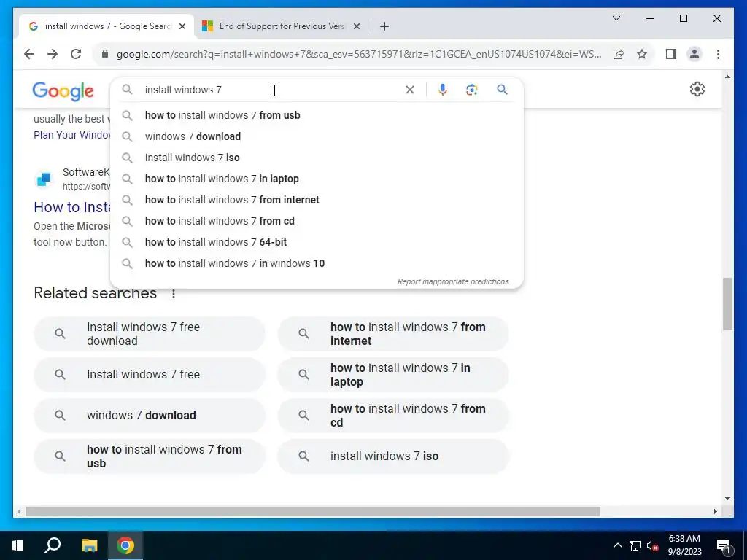
Task: Open related 'install windows 7 in laptop'
Action: [393, 375]
